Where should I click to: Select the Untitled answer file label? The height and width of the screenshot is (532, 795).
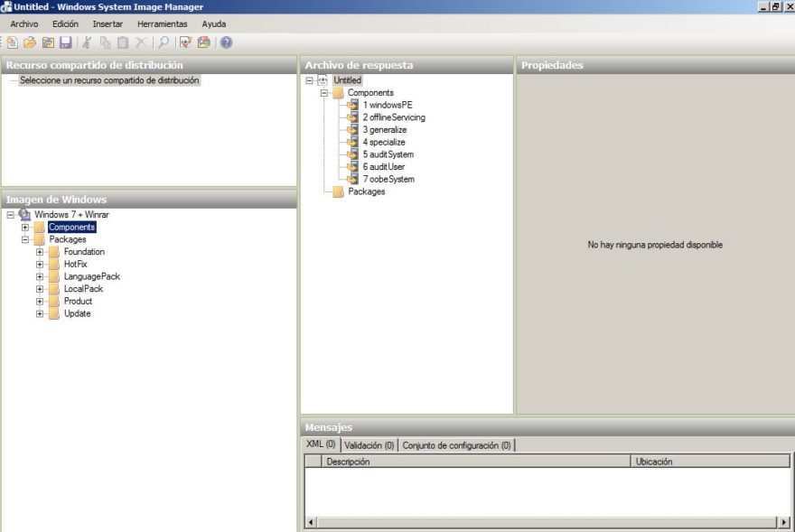point(347,80)
